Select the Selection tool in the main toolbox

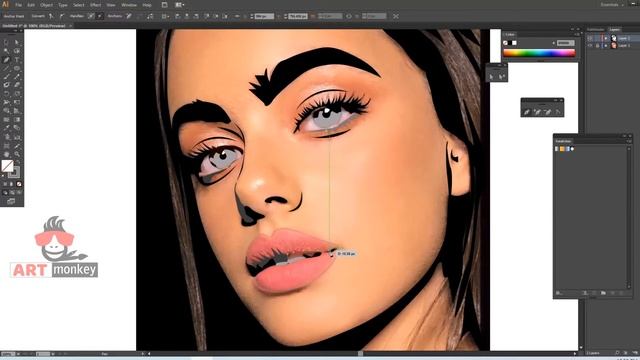(6, 42)
